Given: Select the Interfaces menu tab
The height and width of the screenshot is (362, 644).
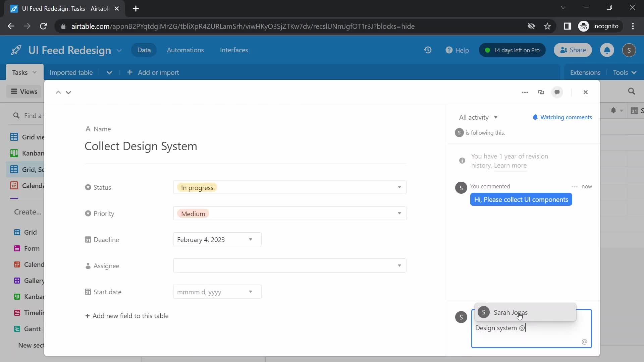Looking at the screenshot, I should [235, 50].
